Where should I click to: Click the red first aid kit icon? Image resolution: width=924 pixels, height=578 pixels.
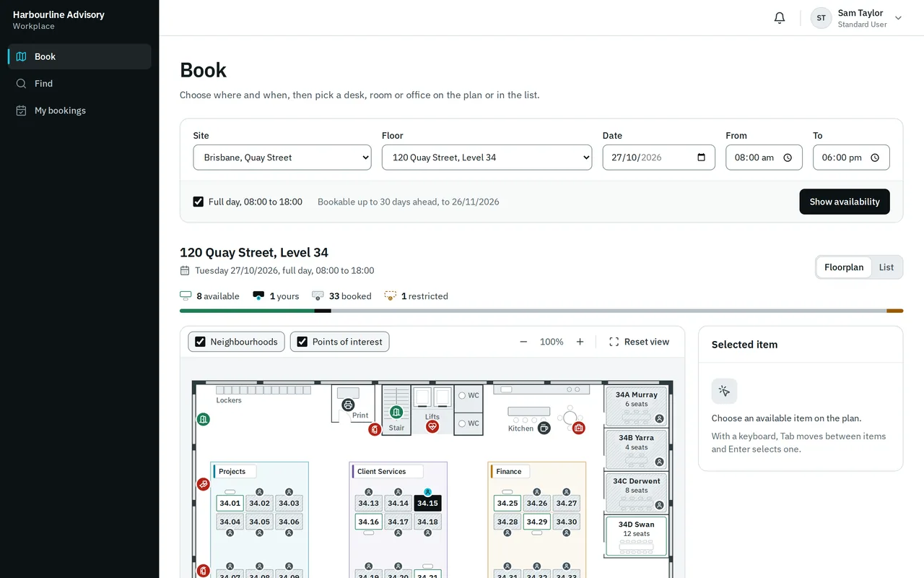(579, 428)
